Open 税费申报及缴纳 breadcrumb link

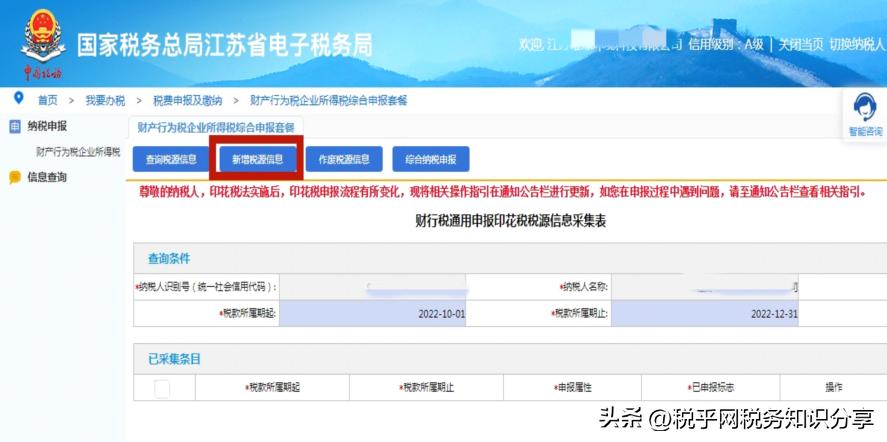(188, 101)
